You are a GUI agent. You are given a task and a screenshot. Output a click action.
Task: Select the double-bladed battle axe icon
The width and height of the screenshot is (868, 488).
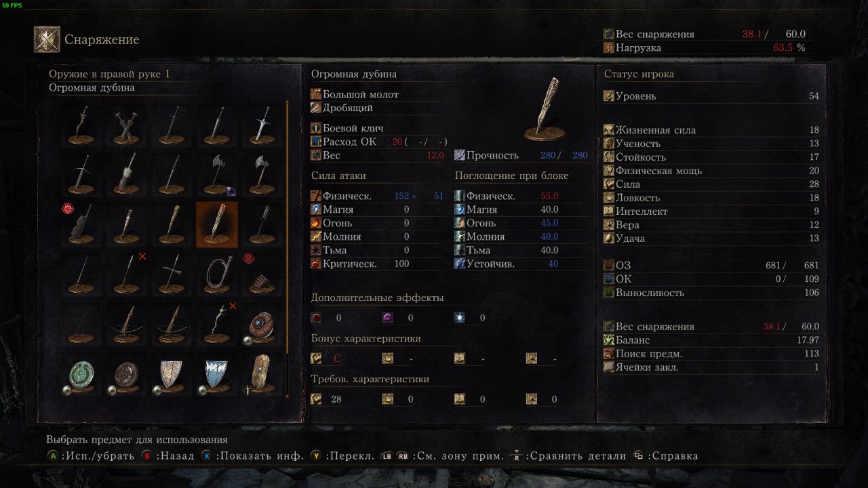[x=217, y=174]
